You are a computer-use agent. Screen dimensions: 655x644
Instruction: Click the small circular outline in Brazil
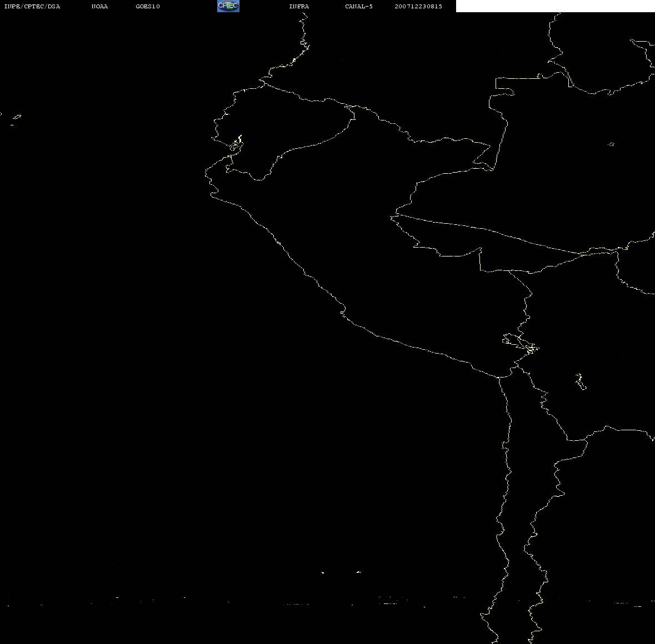click(611, 144)
